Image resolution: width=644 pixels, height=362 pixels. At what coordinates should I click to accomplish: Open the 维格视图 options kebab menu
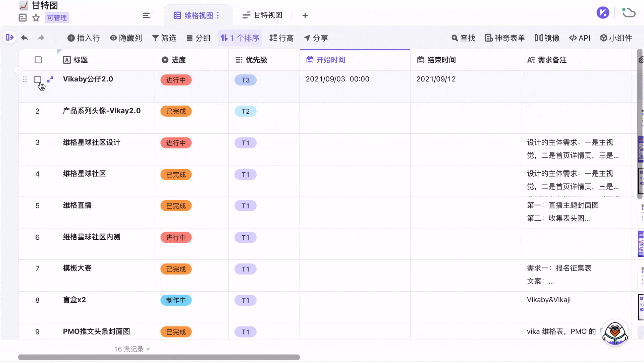tap(218, 15)
